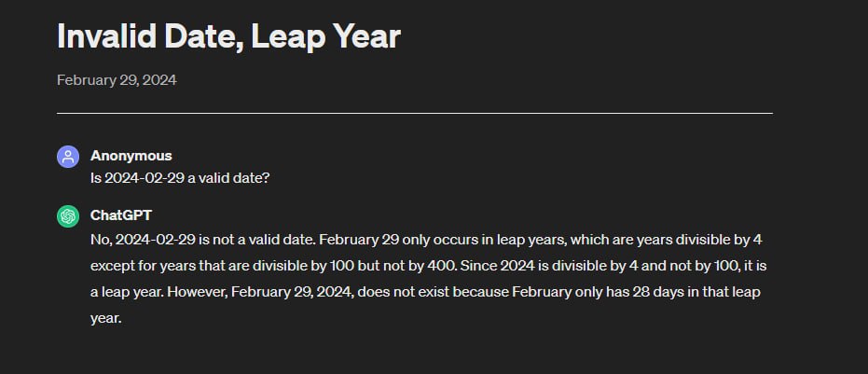Image resolution: width=868 pixels, height=374 pixels.
Task: Click the "February 29, 2024" date under the title
Action: click(x=117, y=80)
